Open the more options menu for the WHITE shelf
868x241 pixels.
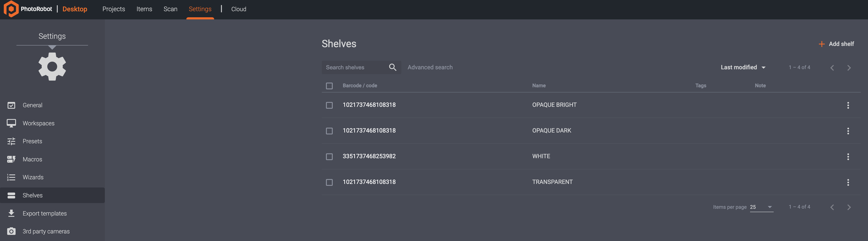click(848, 156)
